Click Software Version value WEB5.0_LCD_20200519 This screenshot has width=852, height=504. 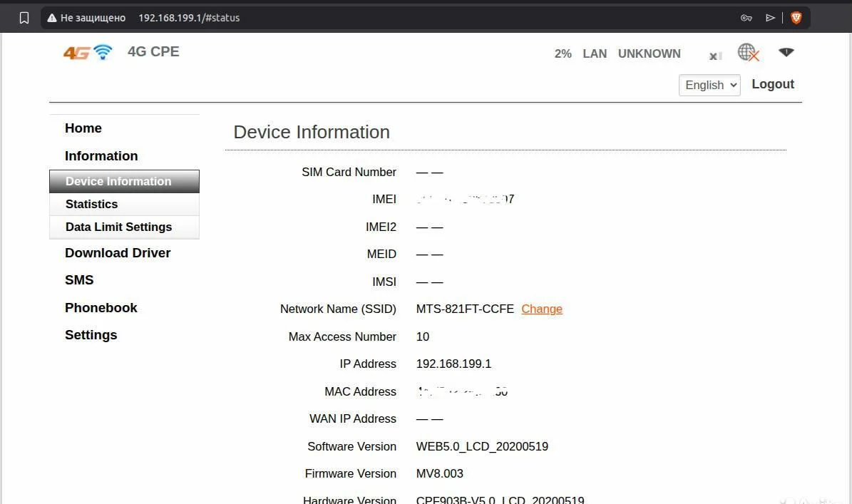pos(482,446)
